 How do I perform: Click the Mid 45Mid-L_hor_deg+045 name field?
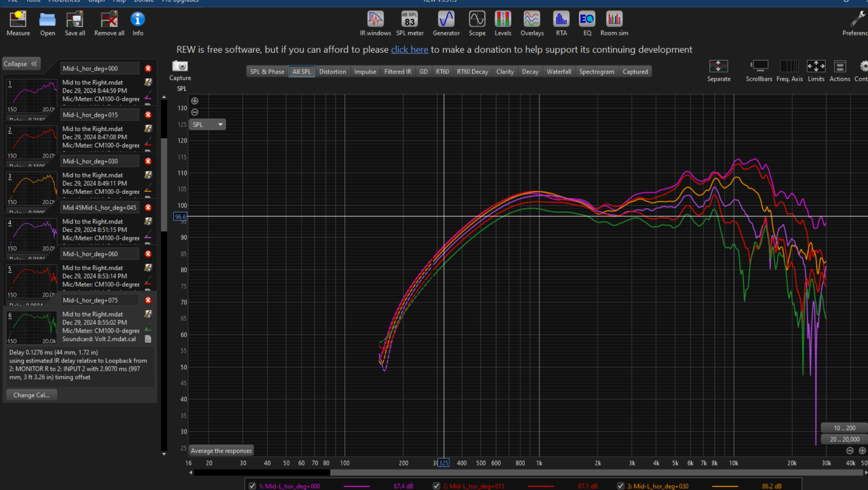(100, 208)
